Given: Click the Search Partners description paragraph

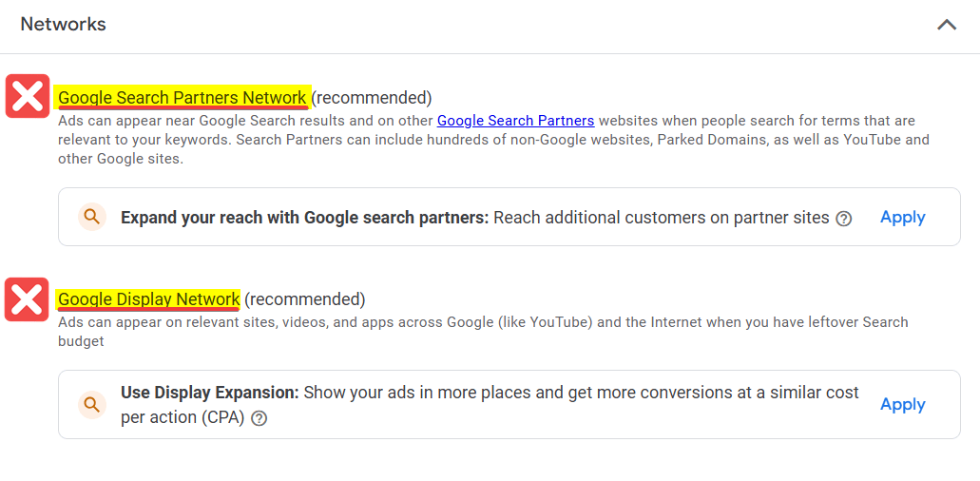Looking at the screenshot, I should click(x=493, y=140).
